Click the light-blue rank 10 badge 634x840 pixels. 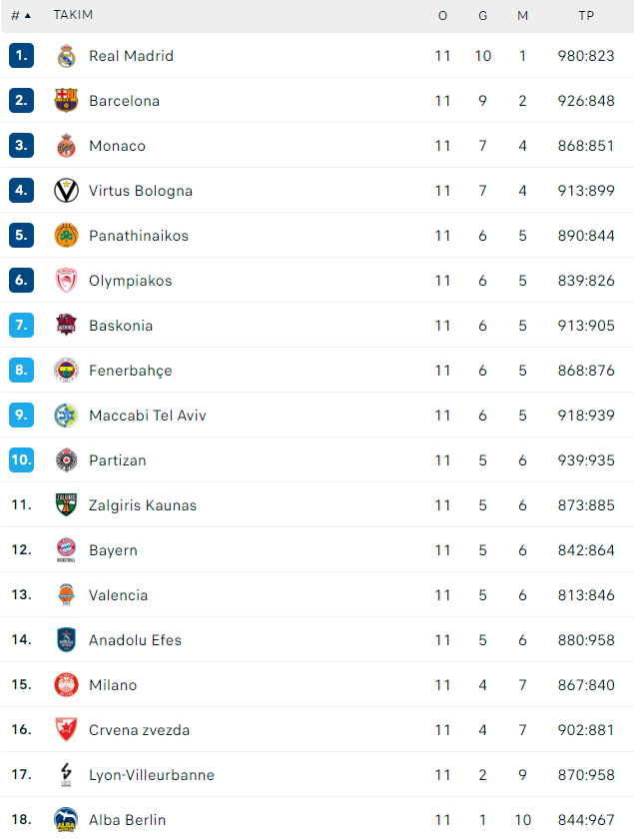click(x=22, y=460)
